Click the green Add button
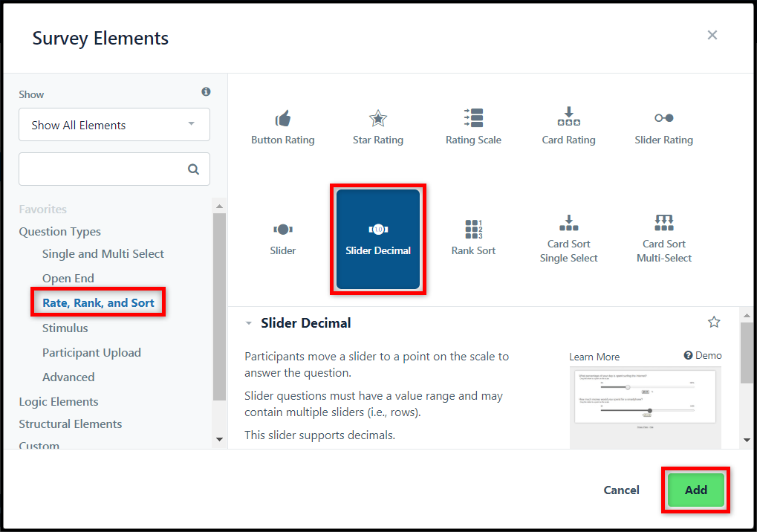 click(x=695, y=490)
